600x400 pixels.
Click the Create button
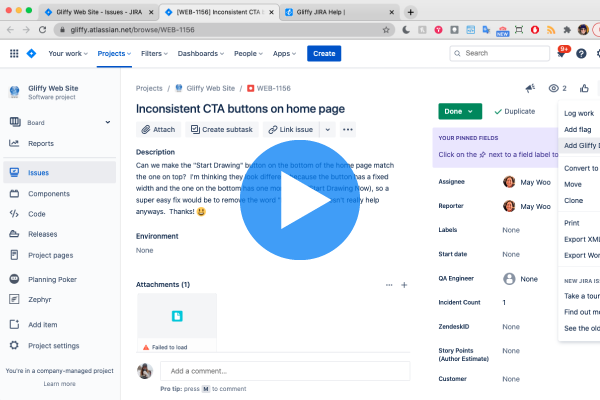[x=324, y=54]
